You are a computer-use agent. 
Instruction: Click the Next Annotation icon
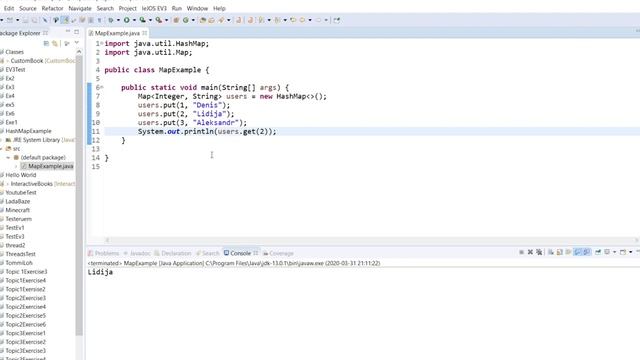coord(261,20)
